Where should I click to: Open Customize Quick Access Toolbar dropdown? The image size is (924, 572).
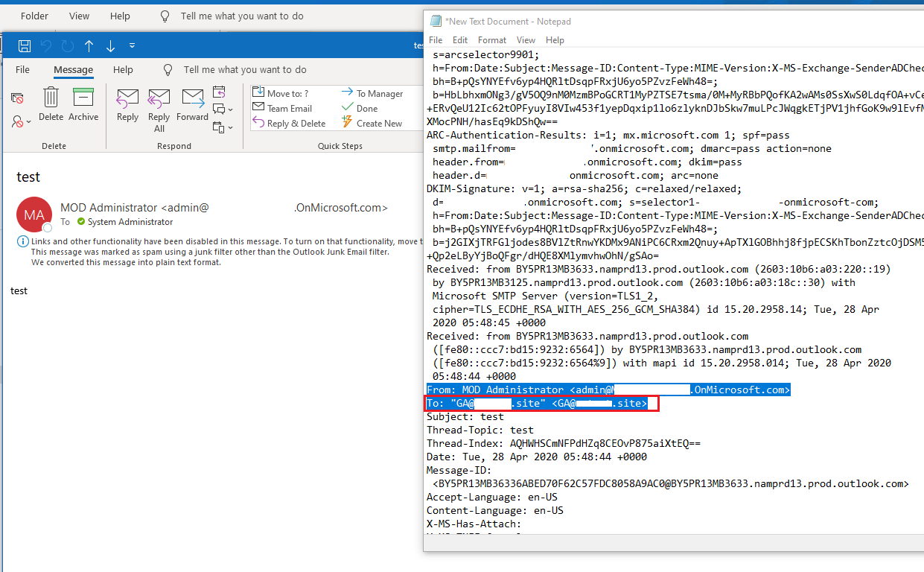pyautogui.click(x=133, y=46)
